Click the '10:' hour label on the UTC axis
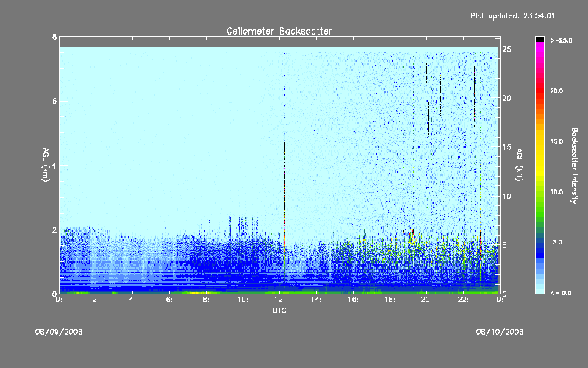The image size is (588, 368). [x=243, y=300]
